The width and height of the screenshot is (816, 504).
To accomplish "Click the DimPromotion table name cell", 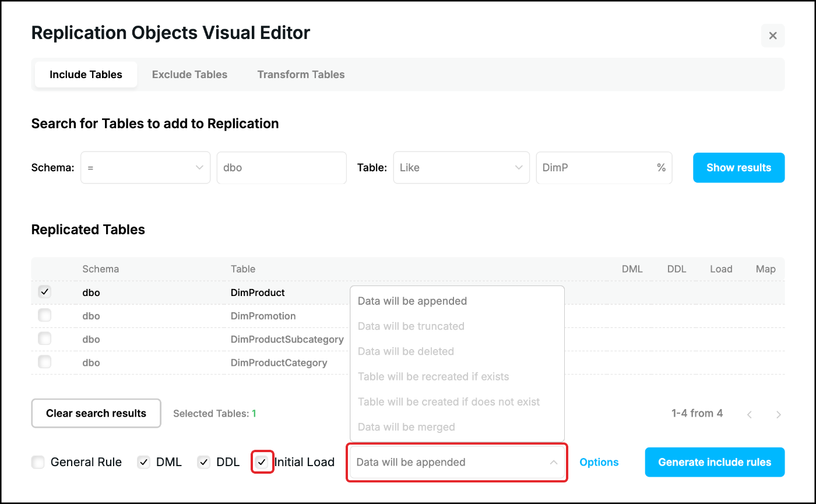I will 263,316.
